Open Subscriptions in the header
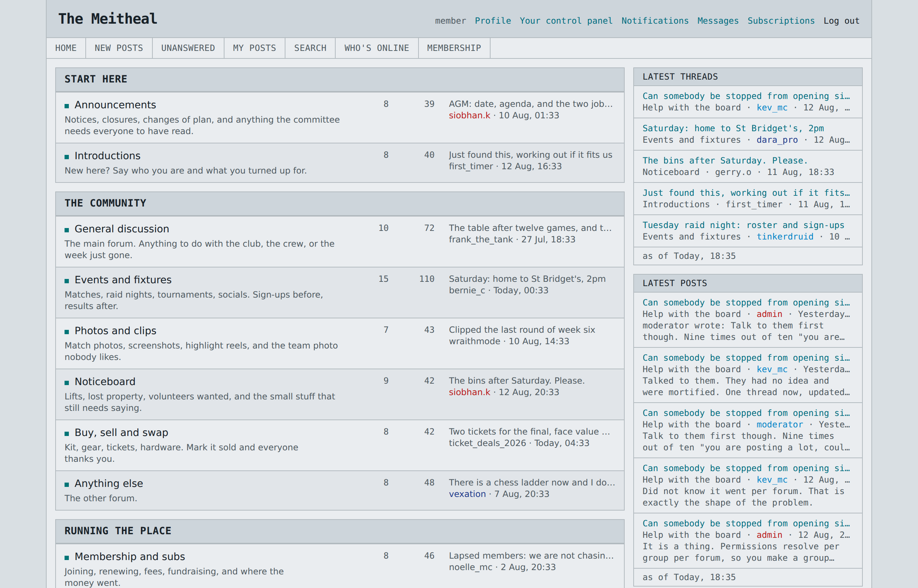Viewport: 918px width, 588px height. click(x=781, y=21)
